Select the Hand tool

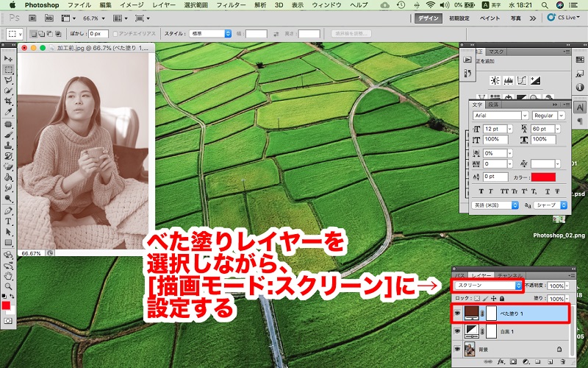pyautogui.click(x=8, y=276)
